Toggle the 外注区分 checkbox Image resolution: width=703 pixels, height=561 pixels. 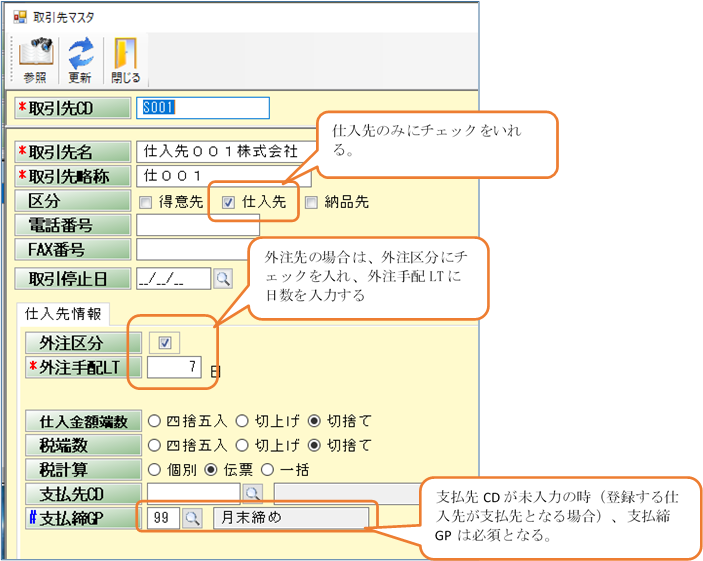pos(165,343)
